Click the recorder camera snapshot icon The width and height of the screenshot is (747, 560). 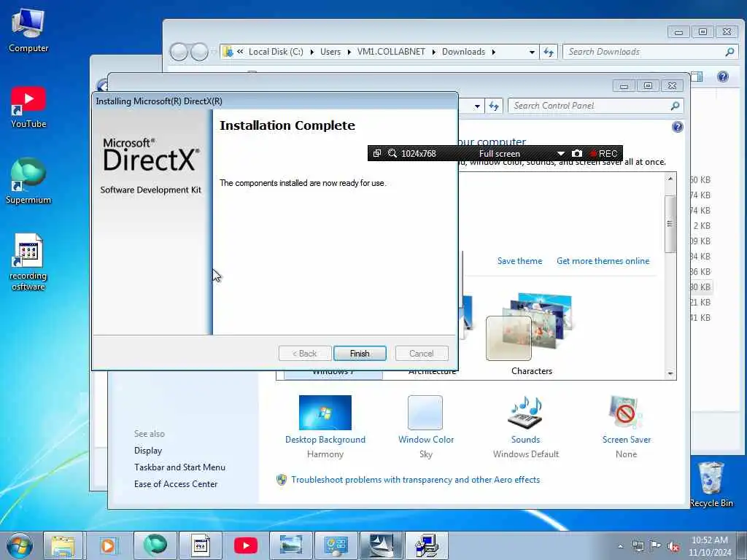point(576,153)
